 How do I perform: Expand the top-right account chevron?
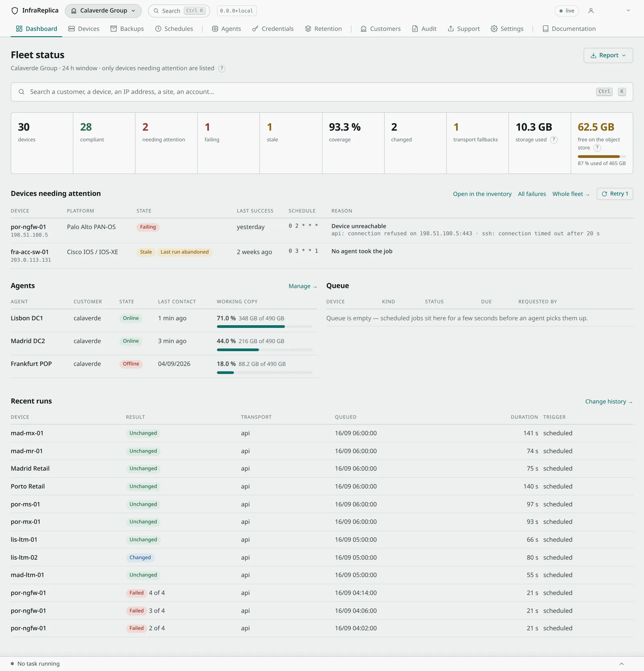[628, 10]
